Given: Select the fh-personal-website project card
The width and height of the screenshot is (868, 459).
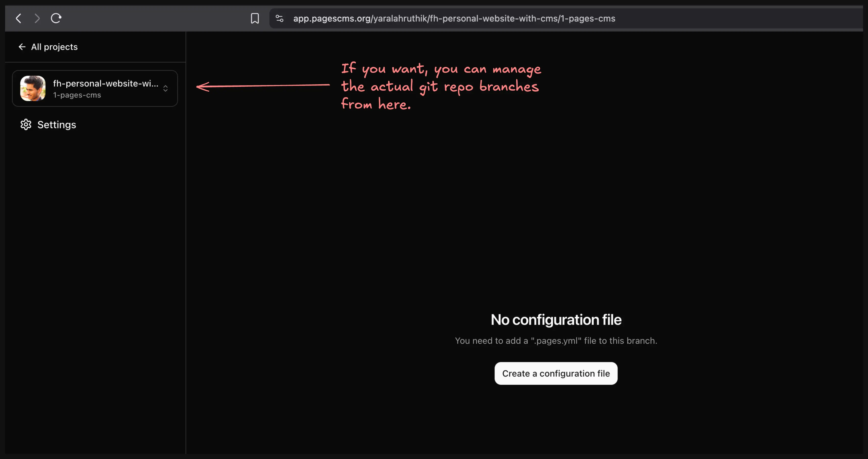Looking at the screenshot, I should 95,88.
